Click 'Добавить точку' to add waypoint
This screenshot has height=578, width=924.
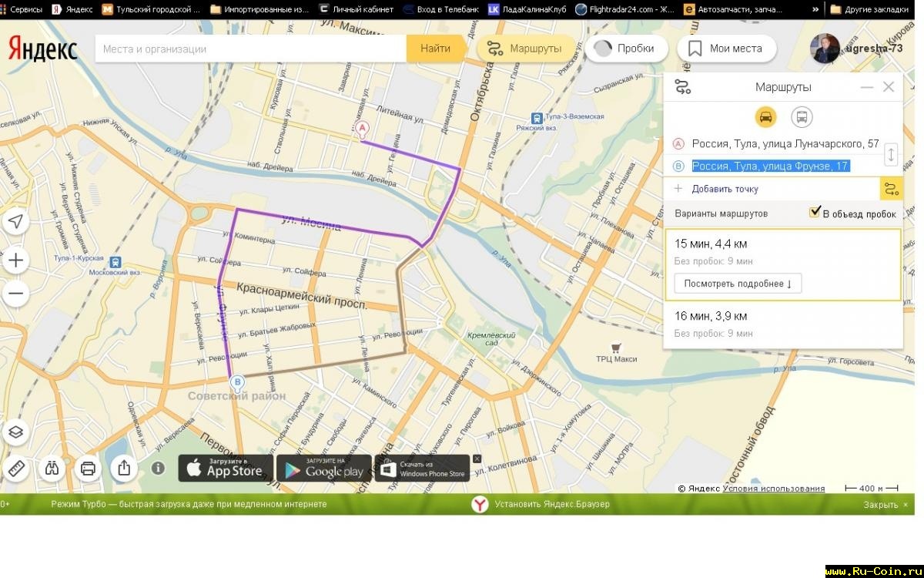click(x=725, y=189)
